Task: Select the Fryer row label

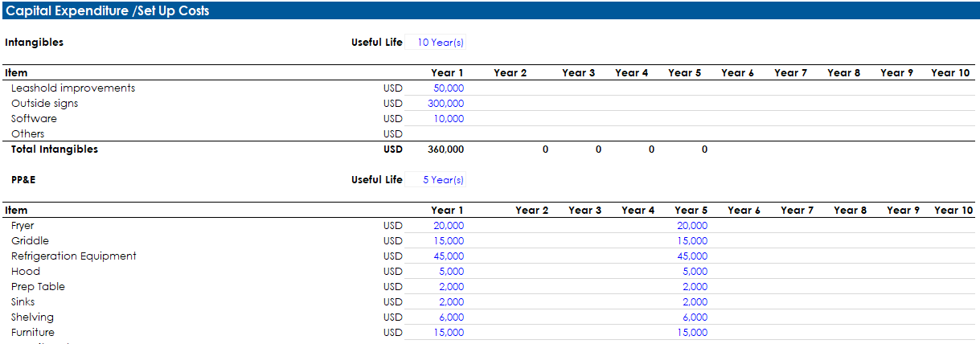Action: point(23,226)
